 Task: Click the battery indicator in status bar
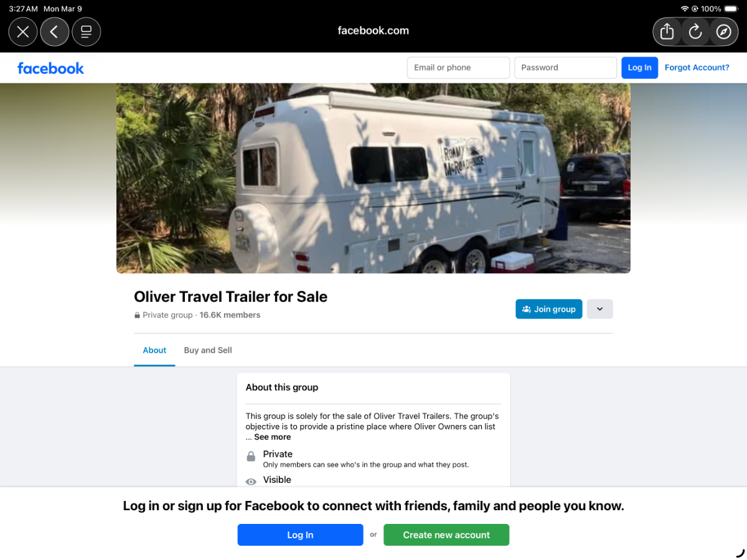[731, 9]
